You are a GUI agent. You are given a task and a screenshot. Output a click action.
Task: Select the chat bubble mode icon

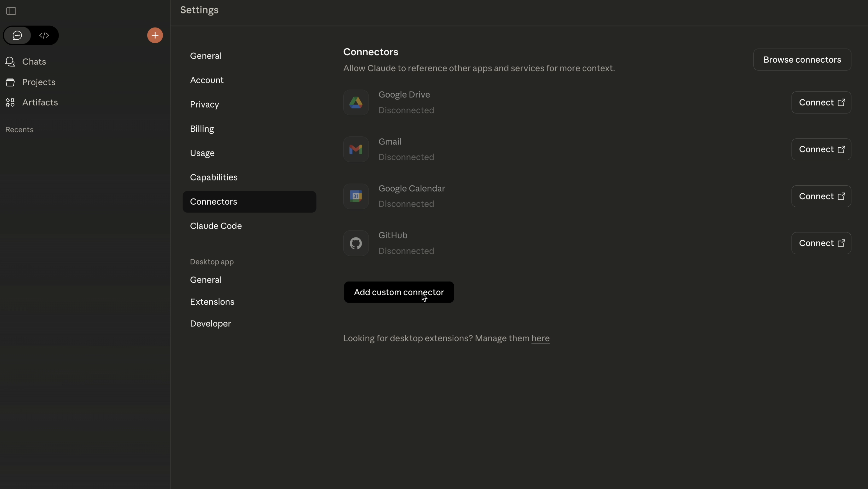tap(17, 35)
